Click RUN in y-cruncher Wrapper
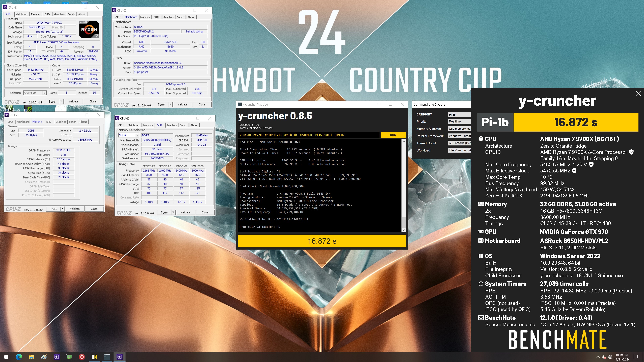 coord(393,135)
